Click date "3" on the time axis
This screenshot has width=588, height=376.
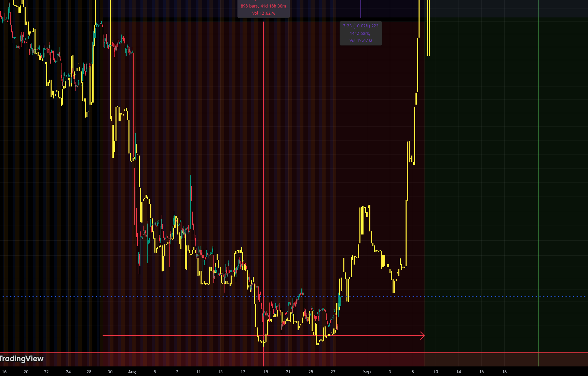pos(390,372)
